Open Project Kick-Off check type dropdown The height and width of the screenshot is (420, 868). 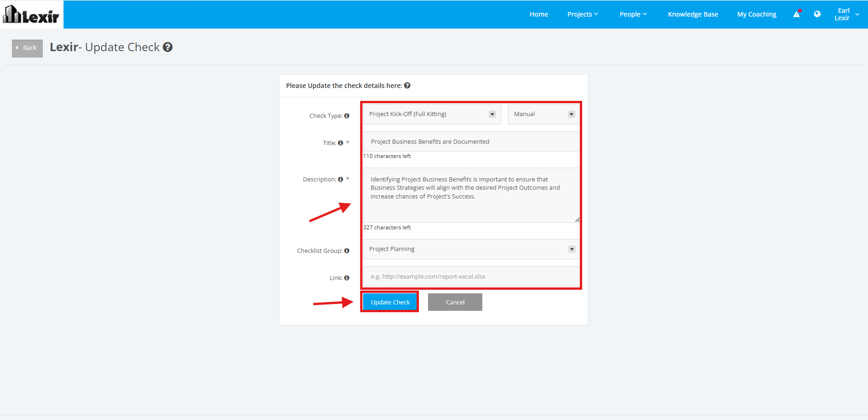pyautogui.click(x=432, y=114)
